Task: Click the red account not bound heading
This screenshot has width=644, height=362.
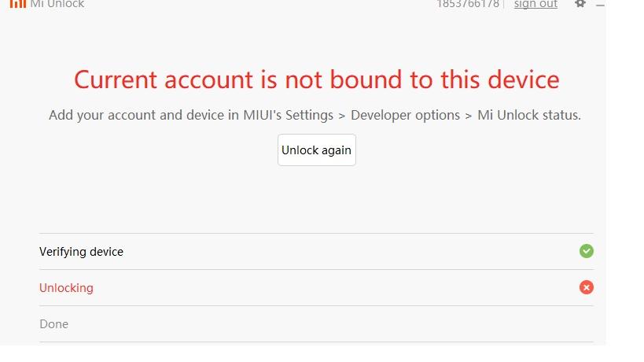Action: (x=316, y=79)
